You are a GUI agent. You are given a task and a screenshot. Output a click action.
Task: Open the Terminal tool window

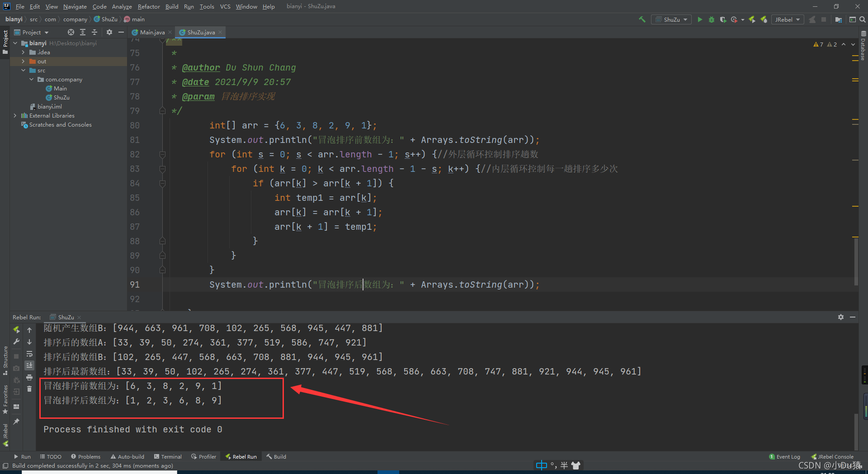pyautogui.click(x=168, y=456)
